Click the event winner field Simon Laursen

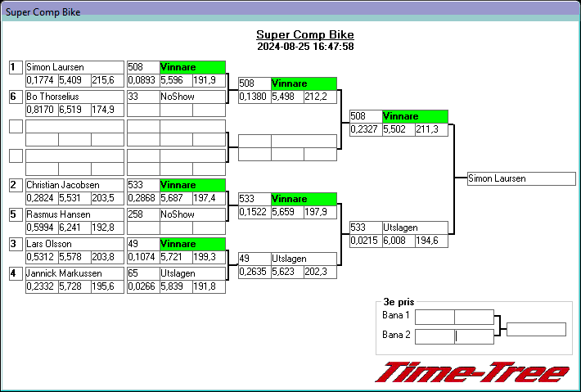pos(521,178)
